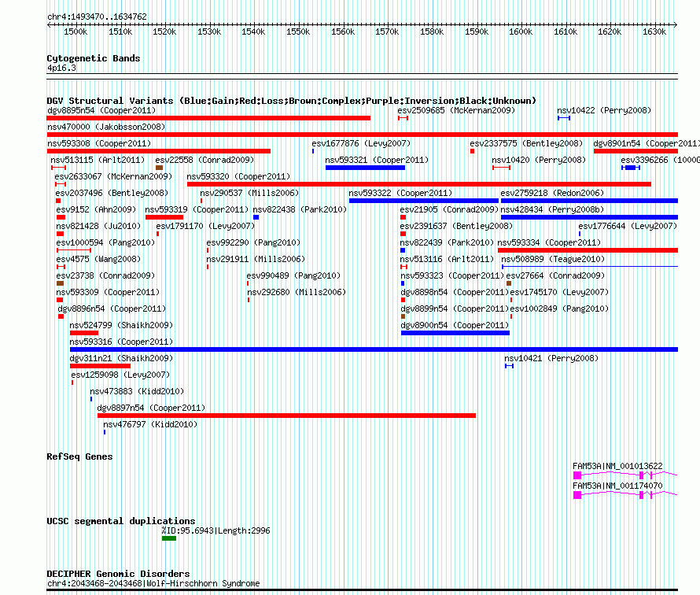Screen dimensions: 700x595
Task: Click the 4p16.3 cytogenetic band label
Action: click(61, 68)
